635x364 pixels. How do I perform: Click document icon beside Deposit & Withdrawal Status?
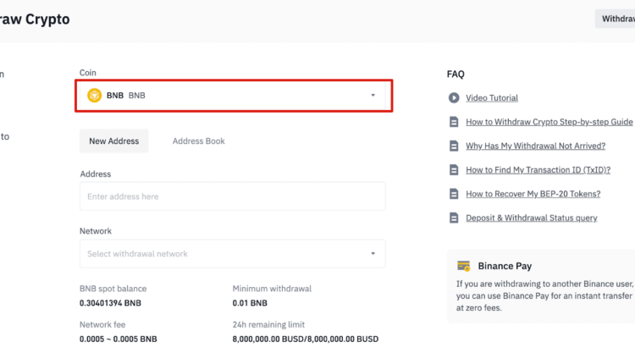454,218
